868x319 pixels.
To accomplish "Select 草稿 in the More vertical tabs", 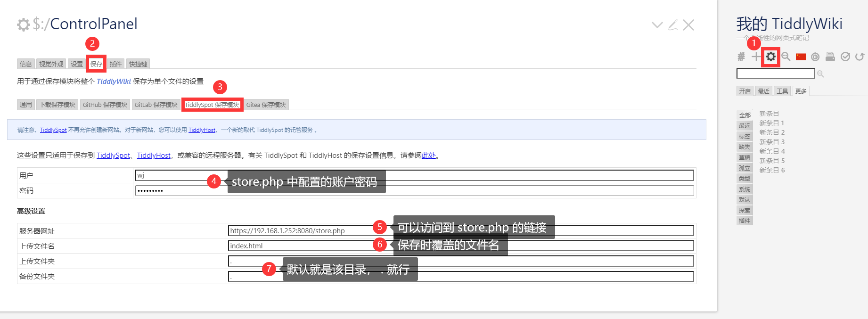I will [745, 157].
